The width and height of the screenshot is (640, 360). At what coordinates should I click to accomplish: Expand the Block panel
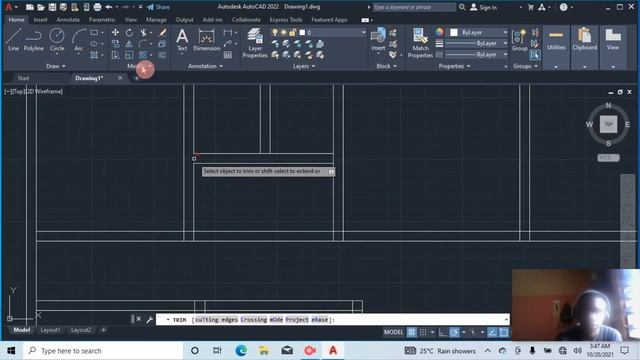pos(386,66)
